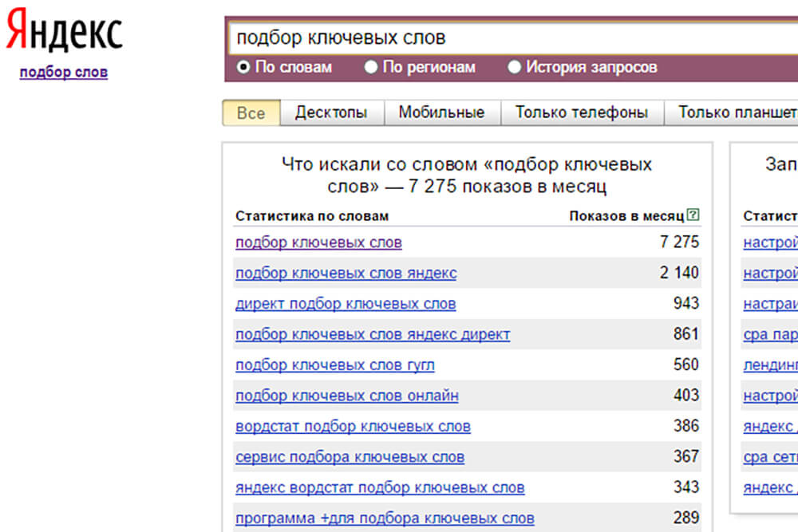798x532 pixels.
Task: Select the История запросов radio button
Action: point(514,67)
